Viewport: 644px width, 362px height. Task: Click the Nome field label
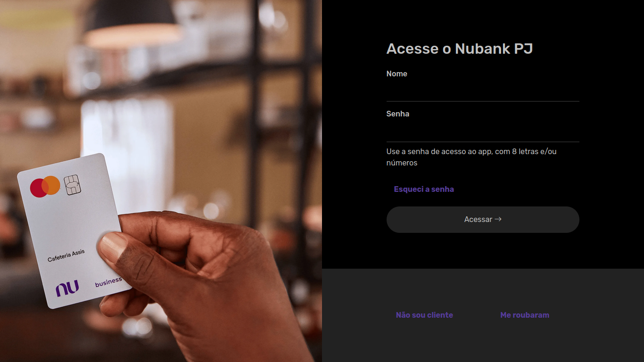pyautogui.click(x=396, y=74)
